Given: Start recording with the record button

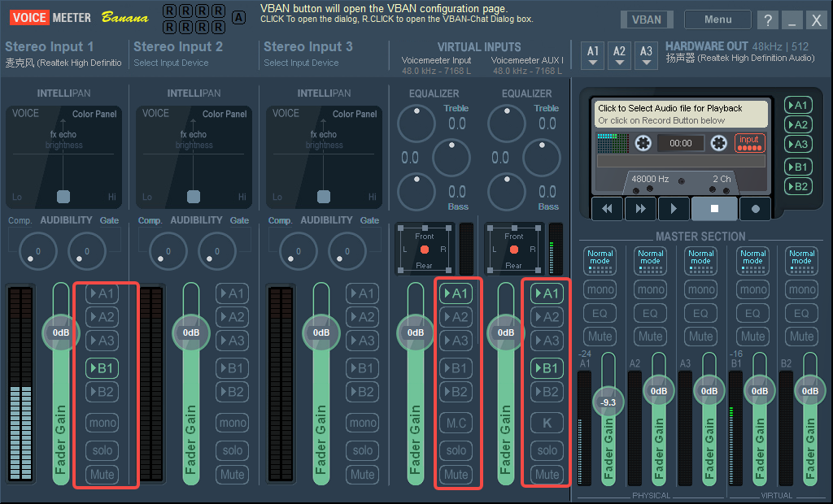Looking at the screenshot, I should (756, 209).
